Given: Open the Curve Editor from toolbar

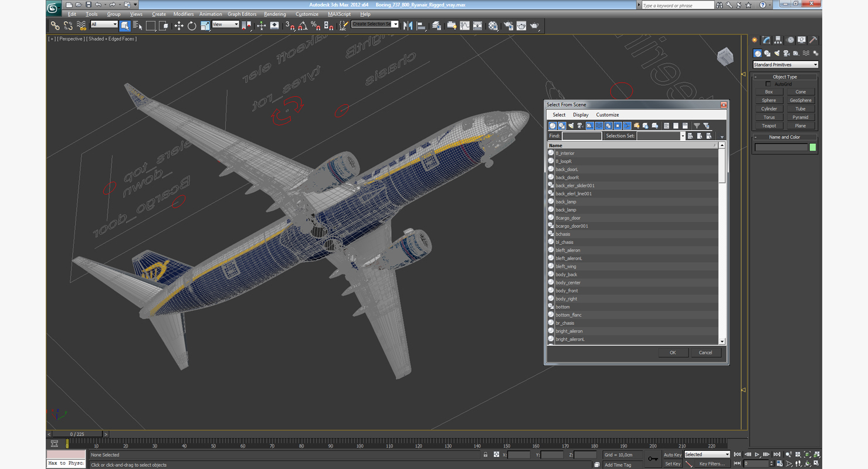Looking at the screenshot, I should [x=464, y=26].
